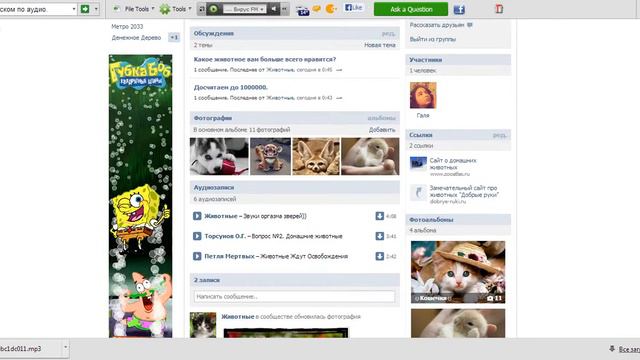Open the Галя name link
The height and width of the screenshot is (360, 640).
(423, 116)
